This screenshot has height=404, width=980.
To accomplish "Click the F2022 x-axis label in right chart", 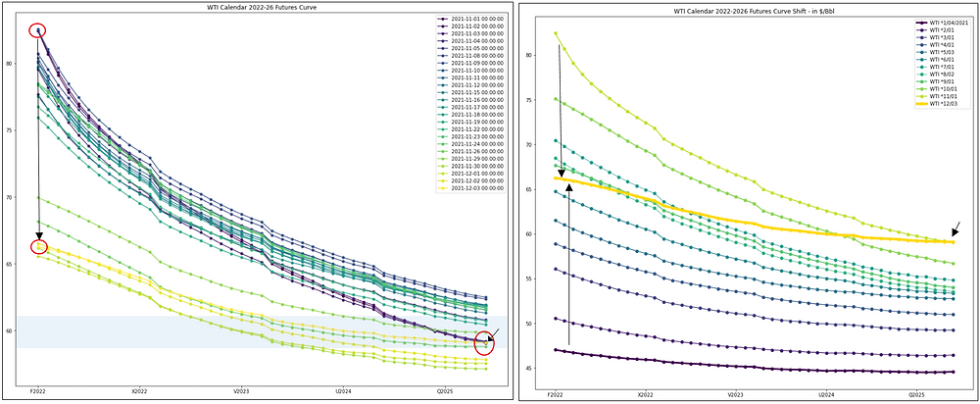I will [x=555, y=396].
